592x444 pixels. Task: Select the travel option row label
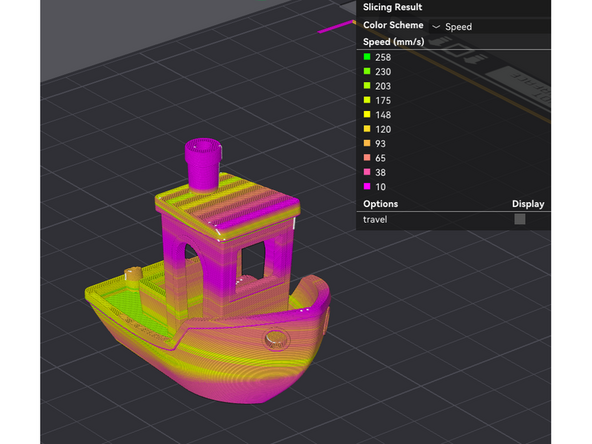375,219
